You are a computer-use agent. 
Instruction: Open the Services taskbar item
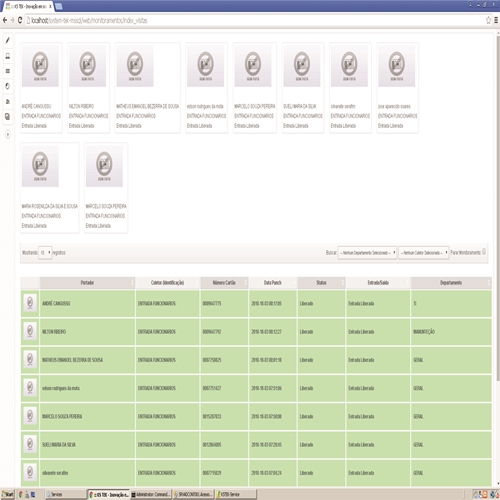tap(65, 494)
